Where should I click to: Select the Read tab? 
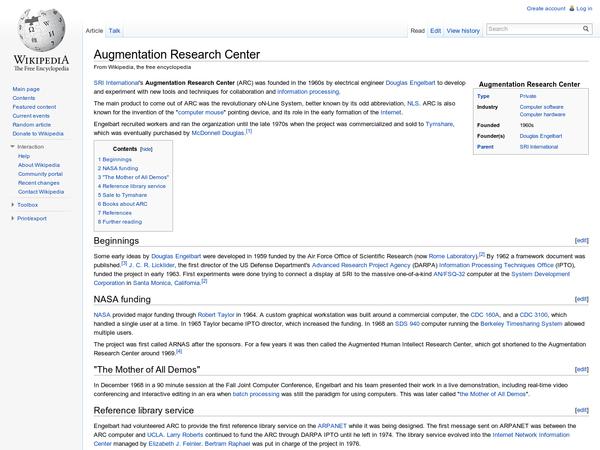click(417, 31)
